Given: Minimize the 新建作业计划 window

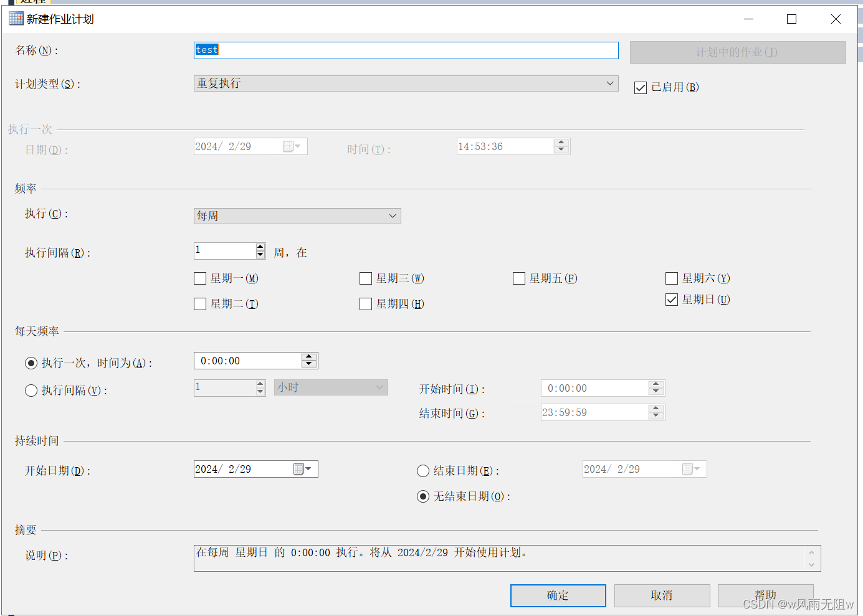Looking at the screenshot, I should coord(749,19).
